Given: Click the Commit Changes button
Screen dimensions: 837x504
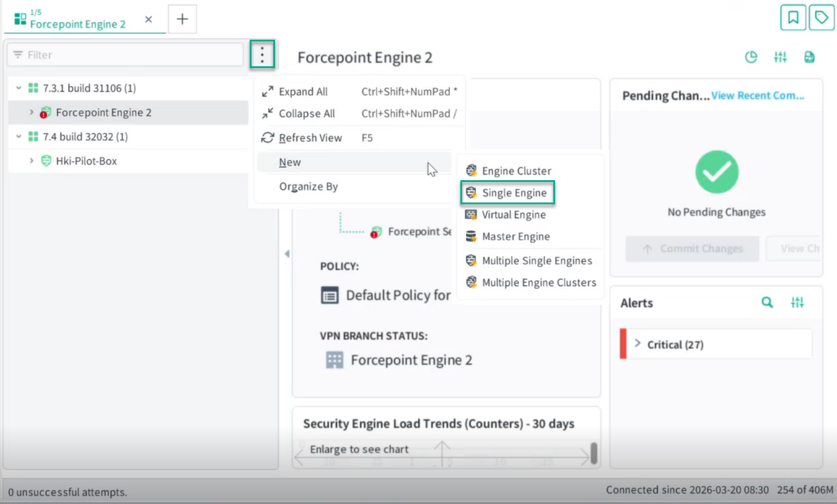Looking at the screenshot, I should click(692, 248).
